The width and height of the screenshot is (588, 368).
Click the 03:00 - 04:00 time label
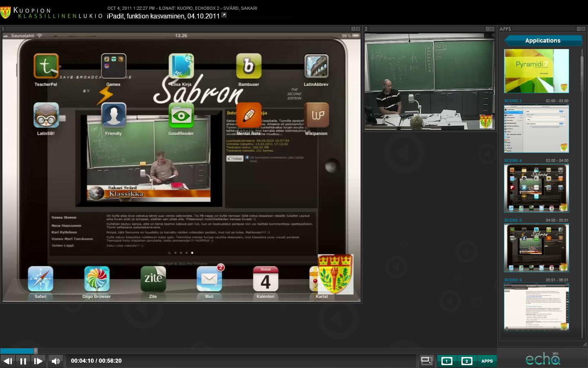tap(557, 161)
